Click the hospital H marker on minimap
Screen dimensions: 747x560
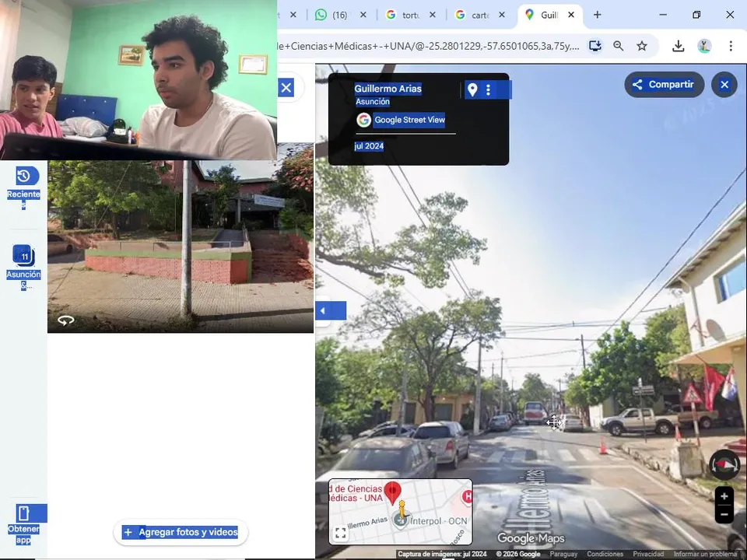pos(468,497)
